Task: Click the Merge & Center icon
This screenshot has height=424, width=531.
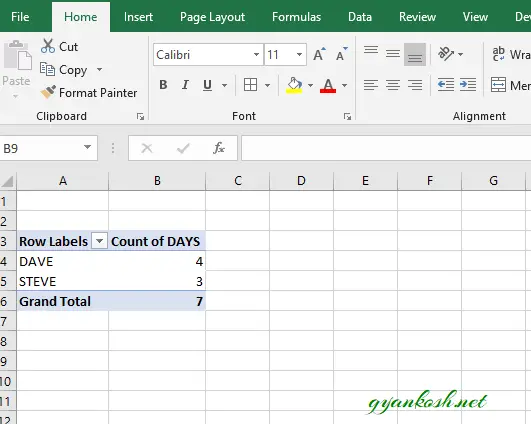Action: [x=498, y=85]
